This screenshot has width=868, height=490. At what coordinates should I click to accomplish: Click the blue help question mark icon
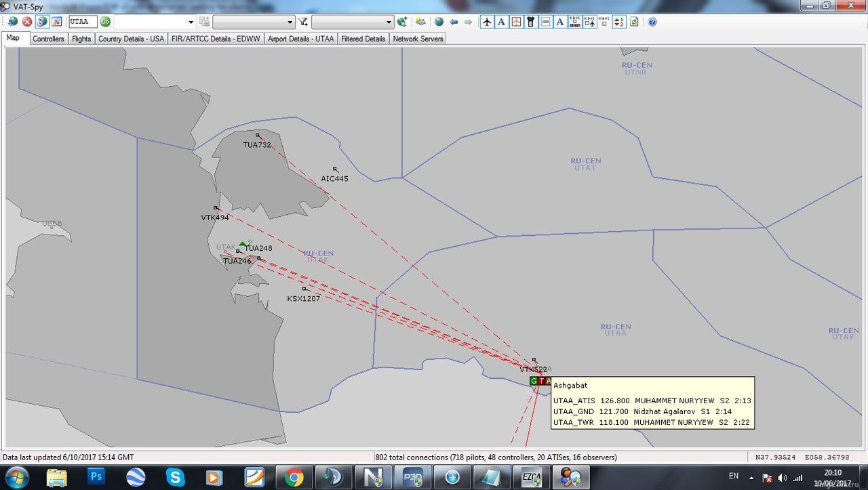coord(652,22)
